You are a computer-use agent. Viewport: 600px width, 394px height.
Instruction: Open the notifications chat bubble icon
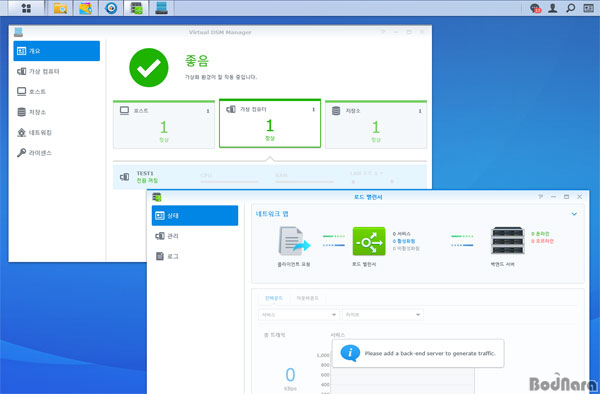pyautogui.click(x=535, y=8)
